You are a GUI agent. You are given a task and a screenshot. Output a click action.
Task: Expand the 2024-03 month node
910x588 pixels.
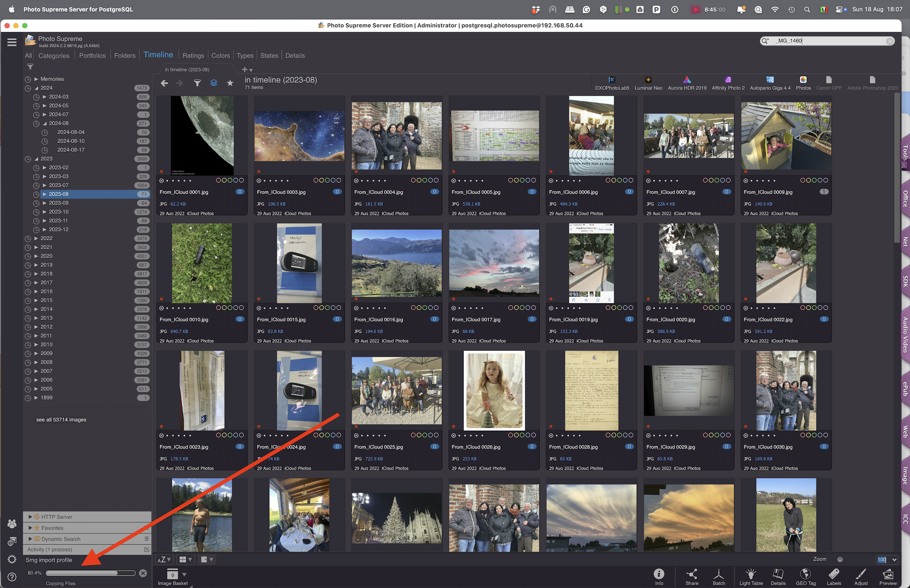pos(45,97)
